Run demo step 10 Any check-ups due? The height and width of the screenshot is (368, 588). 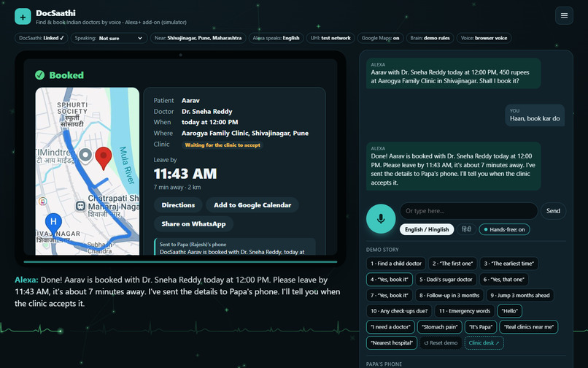[x=399, y=311]
